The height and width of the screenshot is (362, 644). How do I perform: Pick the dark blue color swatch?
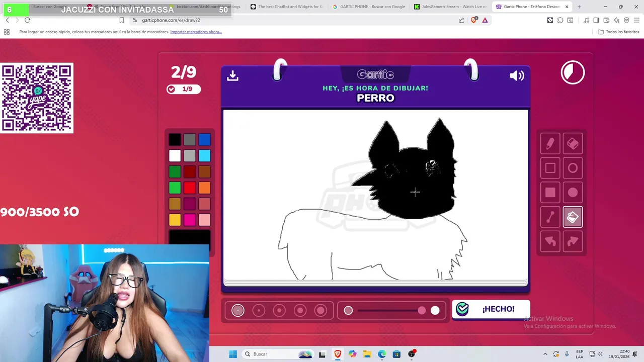tap(204, 139)
